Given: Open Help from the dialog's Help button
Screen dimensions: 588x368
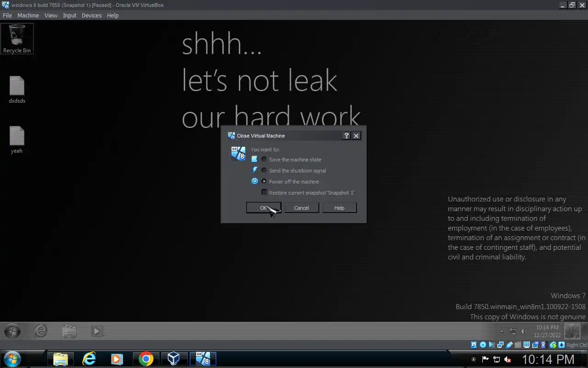Looking at the screenshot, I should [x=339, y=208].
